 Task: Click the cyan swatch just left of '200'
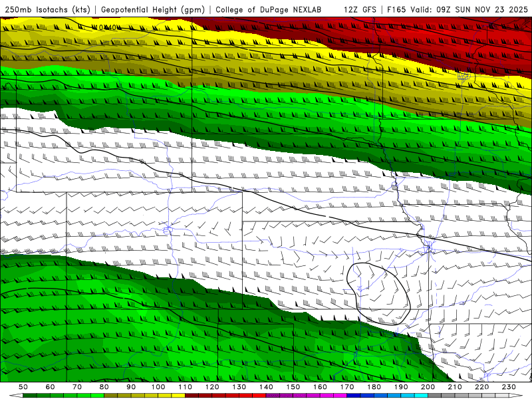click(x=422, y=396)
